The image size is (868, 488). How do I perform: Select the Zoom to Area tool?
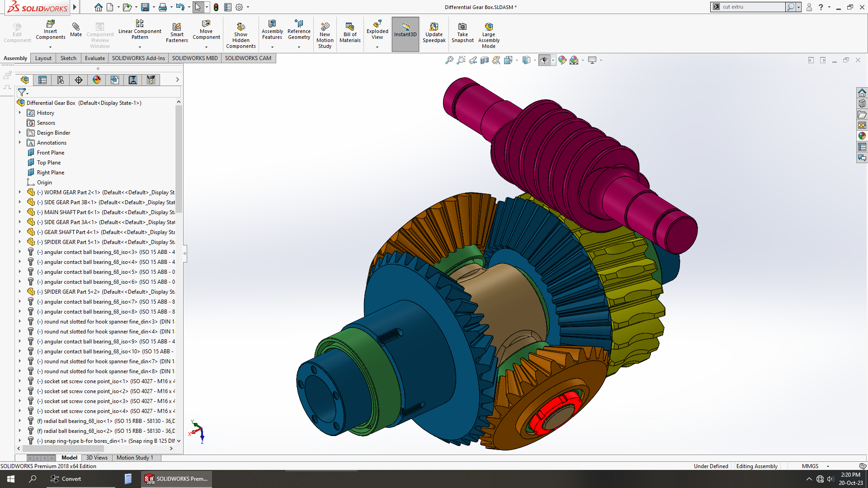point(461,60)
